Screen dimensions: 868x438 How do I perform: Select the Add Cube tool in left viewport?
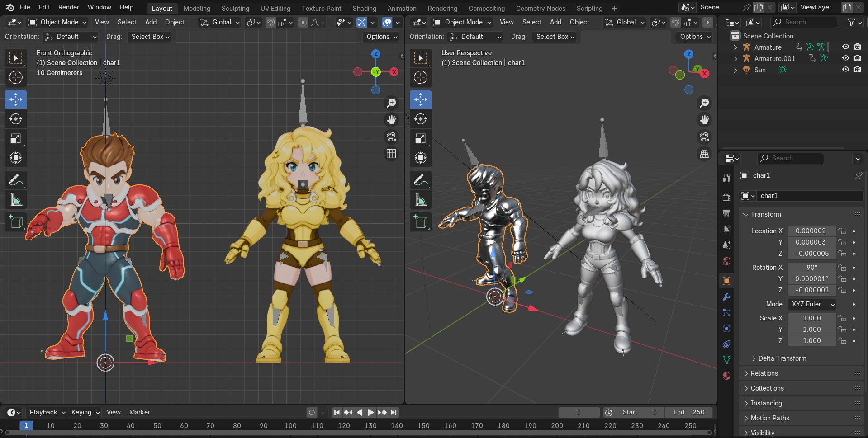point(16,221)
